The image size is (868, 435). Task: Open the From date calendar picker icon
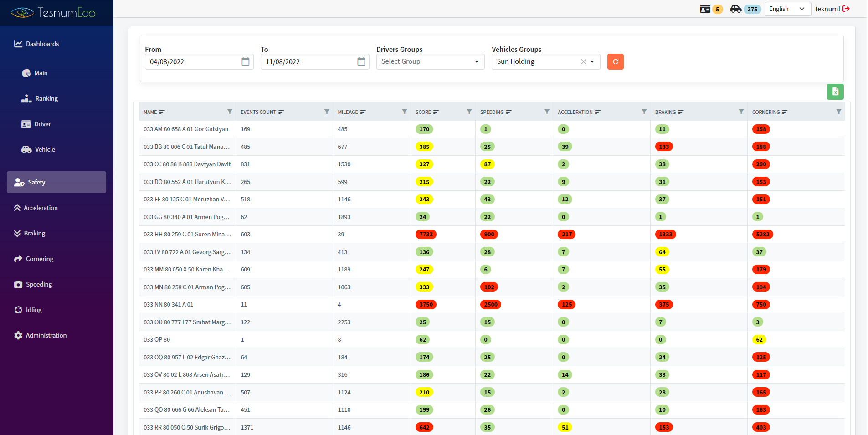click(245, 61)
